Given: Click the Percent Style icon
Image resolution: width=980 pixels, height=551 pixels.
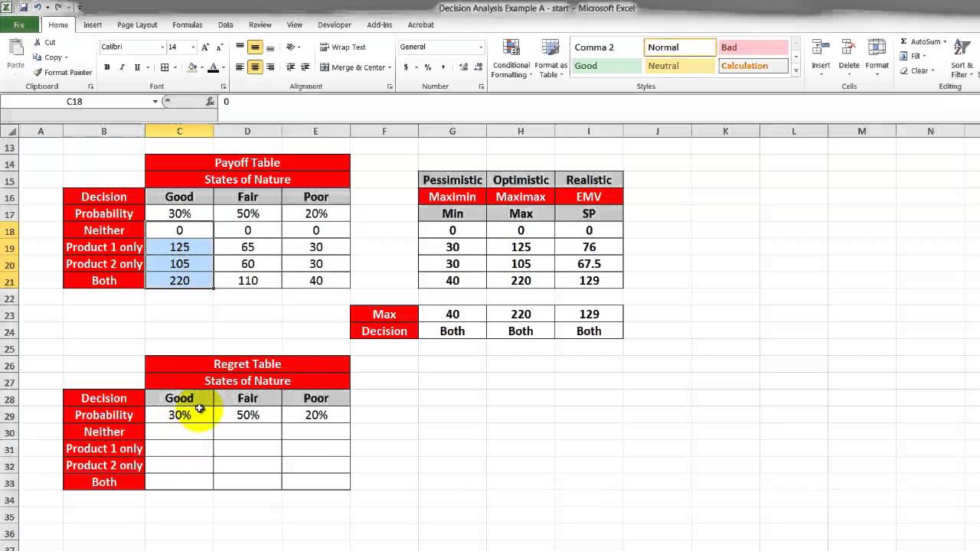Looking at the screenshot, I should (x=427, y=67).
